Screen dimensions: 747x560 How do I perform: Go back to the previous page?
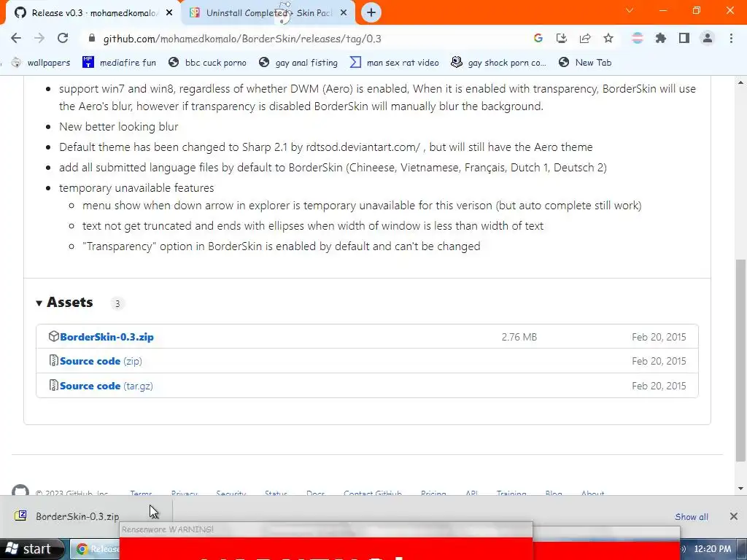tap(16, 38)
